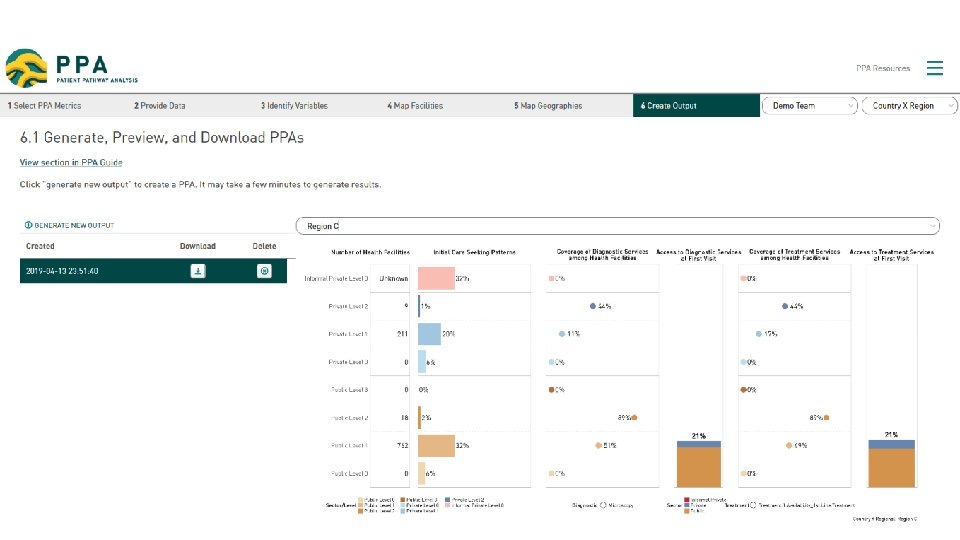Open View section in PPA Guide link
960x540 pixels.
coord(71,162)
